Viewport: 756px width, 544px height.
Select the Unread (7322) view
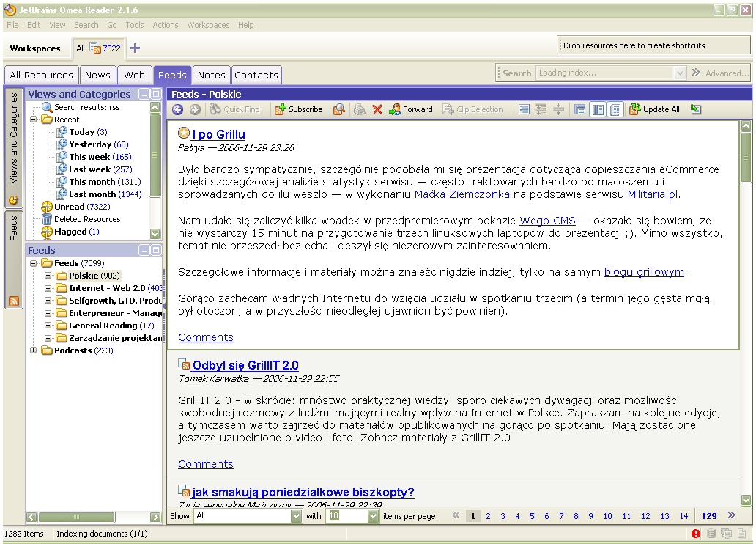pos(82,207)
